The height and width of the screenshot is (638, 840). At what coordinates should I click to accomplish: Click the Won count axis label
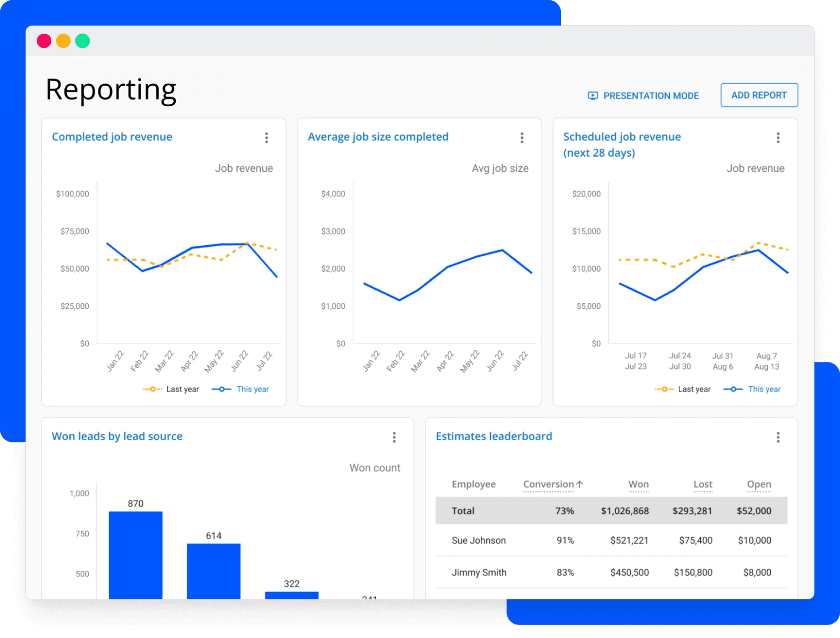click(x=375, y=468)
